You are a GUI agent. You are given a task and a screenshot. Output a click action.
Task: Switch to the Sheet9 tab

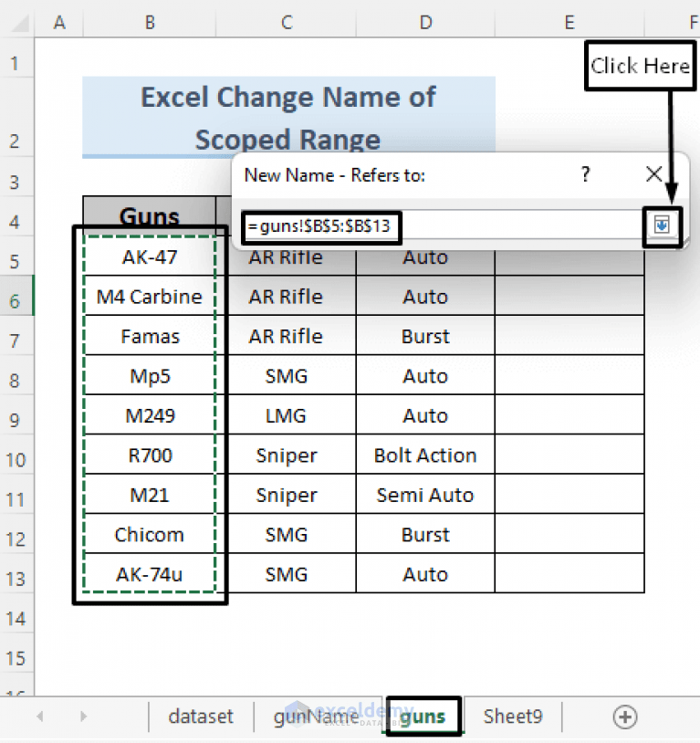tap(513, 717)
